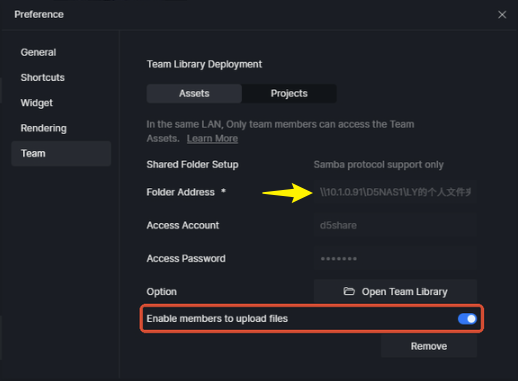The image size is (518, 381).
Task: Click the Access Password label
Action: point(186,259)
